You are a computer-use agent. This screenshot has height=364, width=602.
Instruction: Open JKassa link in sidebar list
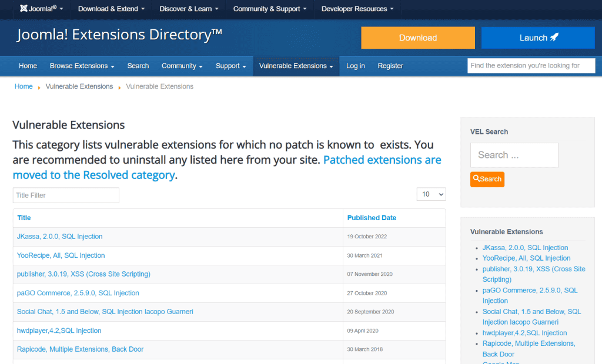click(x=525, y=248)
